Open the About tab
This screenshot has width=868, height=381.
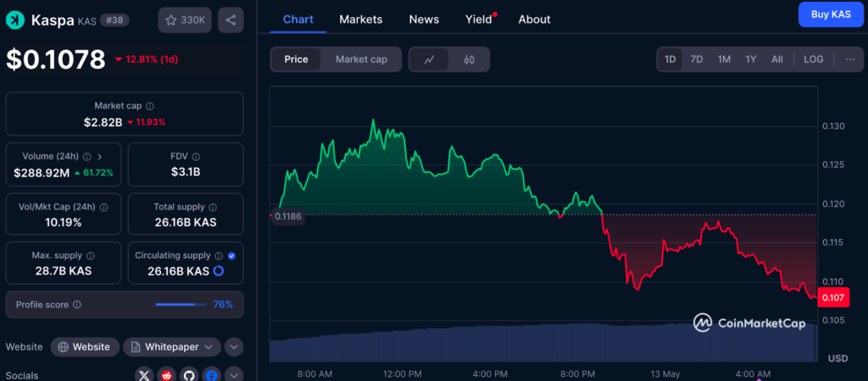coord(534,20)
